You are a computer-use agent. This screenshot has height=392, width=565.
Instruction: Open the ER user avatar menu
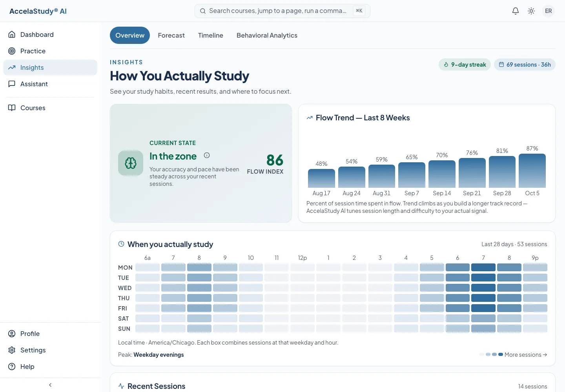549,11
